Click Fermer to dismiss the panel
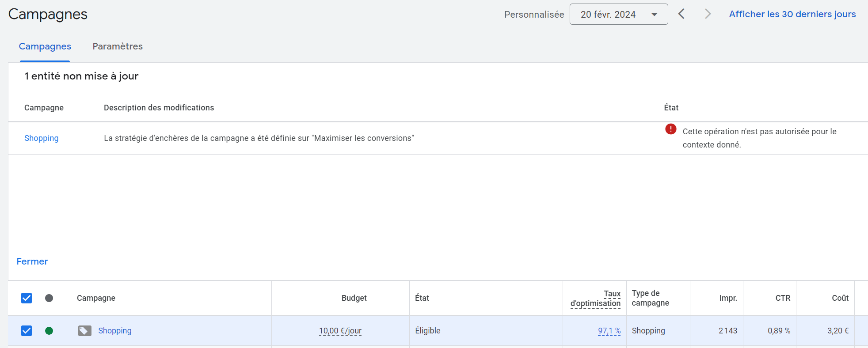Image resolution: width=868 pixels, height=348 pixels. (32, 261)
